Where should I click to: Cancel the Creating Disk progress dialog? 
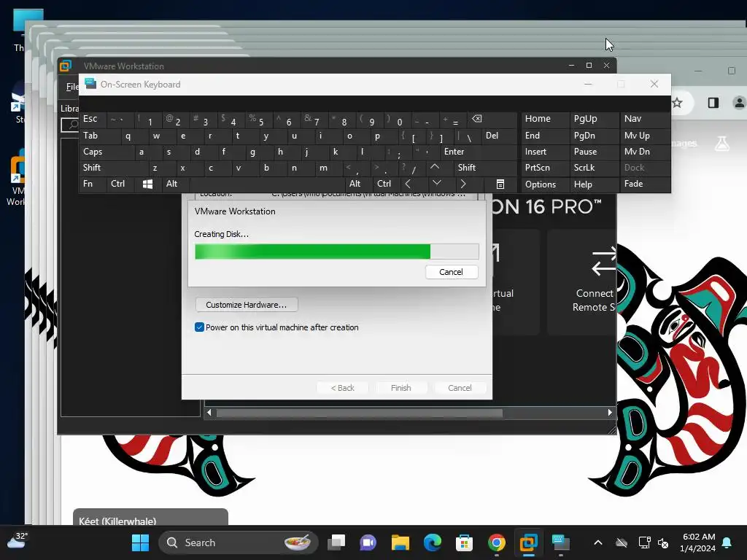pyautogui.click(x=451, y=272)
